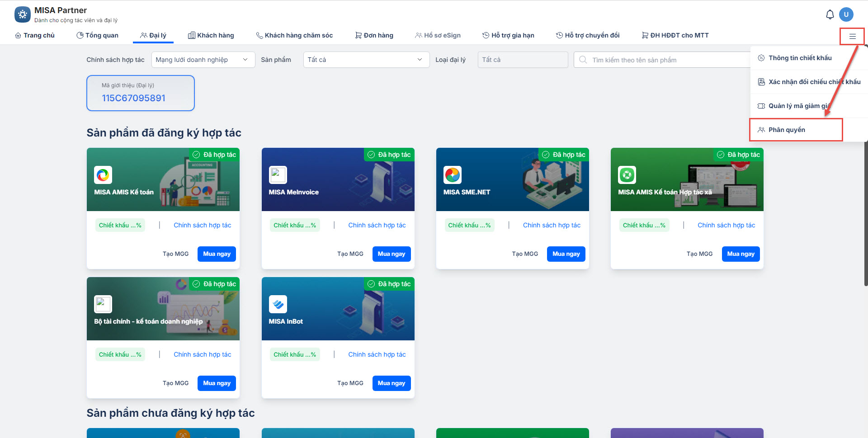Click Chiết khấu badge on Bộ tài chính product

pos(120,354)
